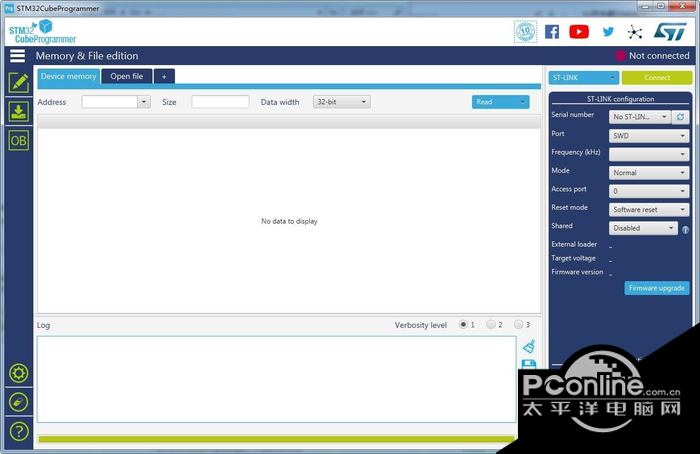Screen dimensions: 700x454
Task: Refresh ST-LINK serial number list
Action: [x=680, y=117]
